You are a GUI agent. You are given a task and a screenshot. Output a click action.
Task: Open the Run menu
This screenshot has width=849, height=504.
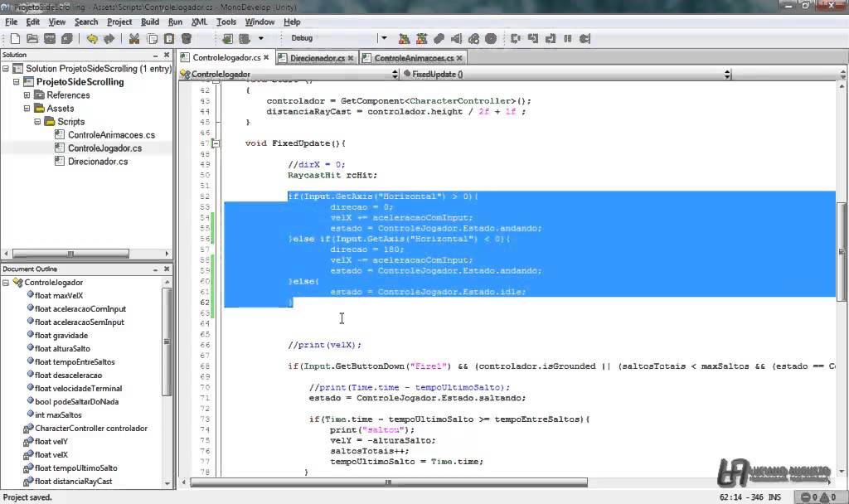pyautogui.click(x=175, y=22)
